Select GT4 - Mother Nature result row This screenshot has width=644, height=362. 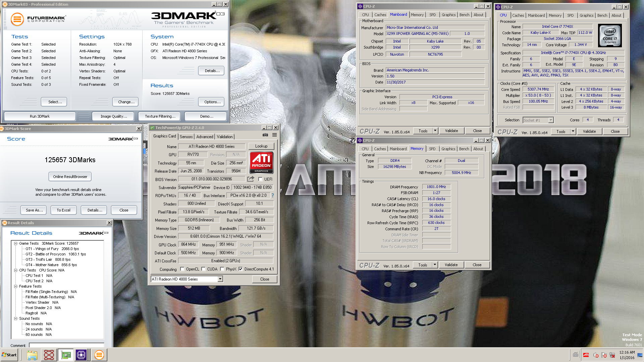pyautogui.click(x=51, y=265)
